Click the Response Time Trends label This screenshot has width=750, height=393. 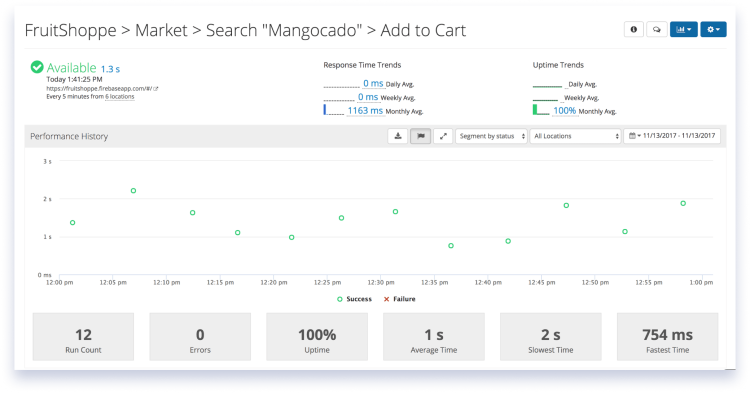362,65
